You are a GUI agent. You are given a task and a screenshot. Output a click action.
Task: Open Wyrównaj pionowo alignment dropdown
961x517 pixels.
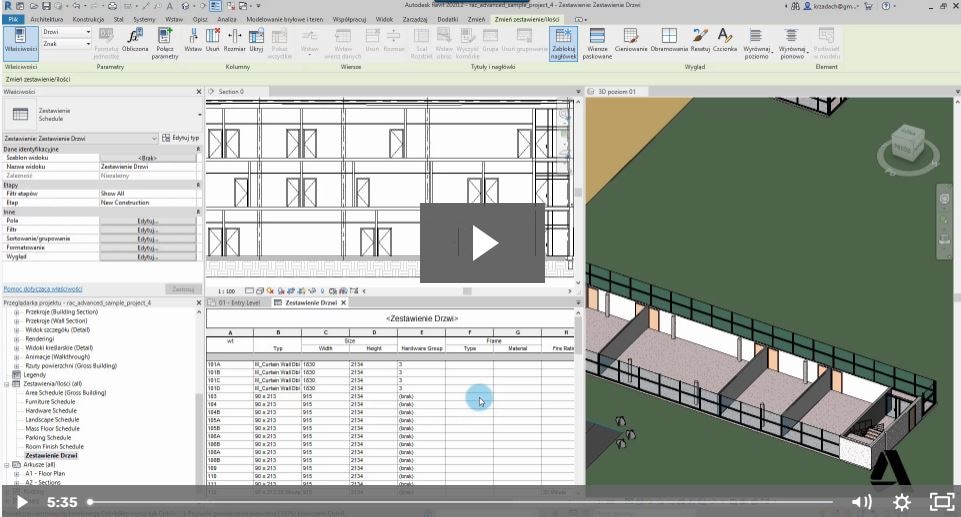pyautogui.click(x=792, y=43)
